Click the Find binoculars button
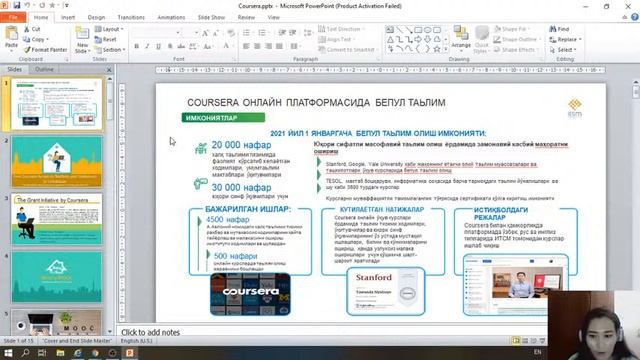This screenshot has width=640, height=360. (560, 29)
